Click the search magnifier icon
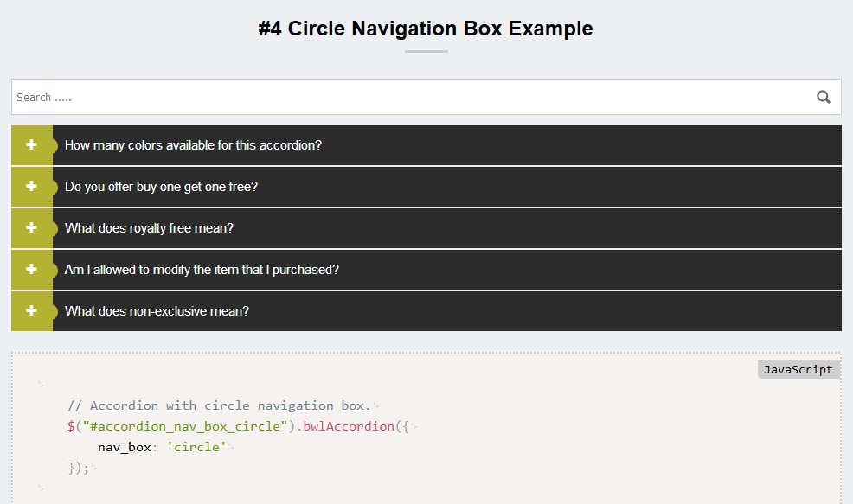The image size is (853, 504). pyautogui.click(x=824, y=97)
